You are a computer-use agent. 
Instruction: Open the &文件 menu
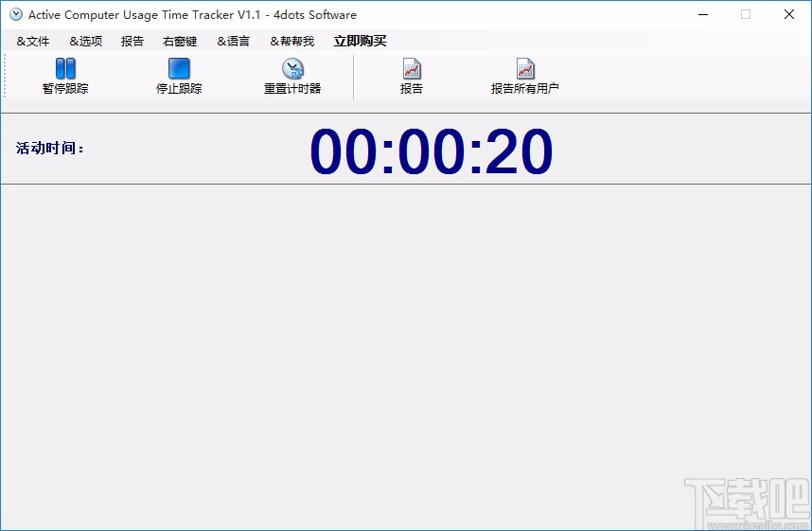33,41
